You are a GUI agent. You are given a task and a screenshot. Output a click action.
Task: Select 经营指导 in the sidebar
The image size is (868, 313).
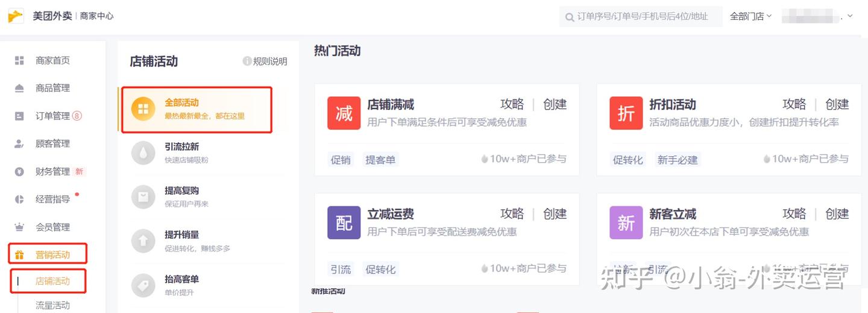[53, 199]
